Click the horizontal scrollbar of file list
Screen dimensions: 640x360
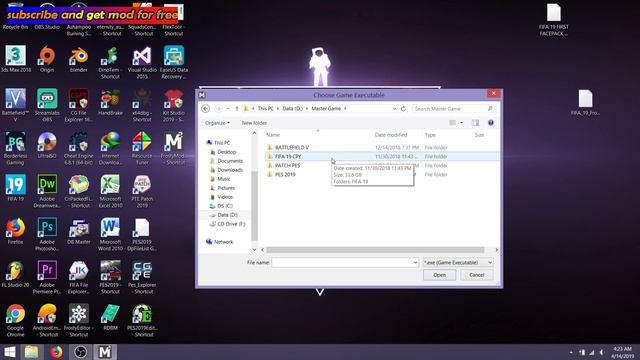click(375, 250)
